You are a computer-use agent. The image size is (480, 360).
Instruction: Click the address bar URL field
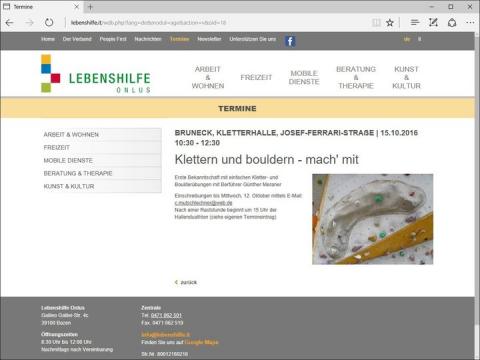click(x=217, y=23)
